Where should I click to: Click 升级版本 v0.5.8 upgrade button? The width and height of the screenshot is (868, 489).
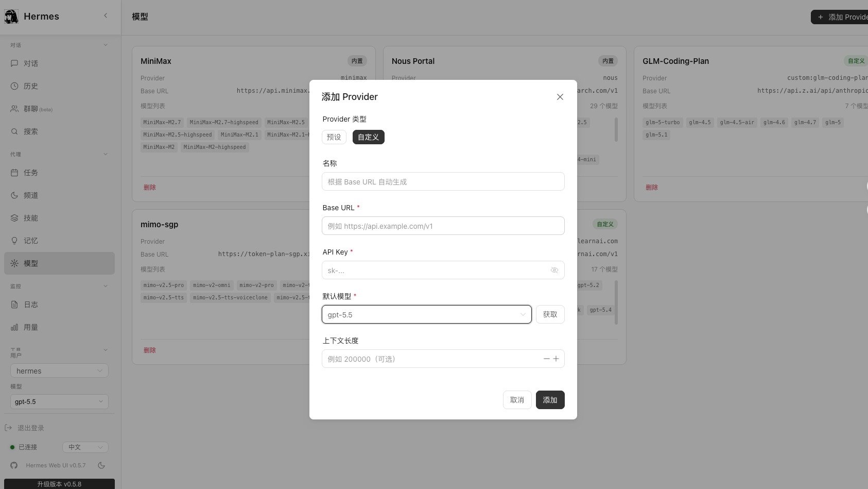(59, 484)
